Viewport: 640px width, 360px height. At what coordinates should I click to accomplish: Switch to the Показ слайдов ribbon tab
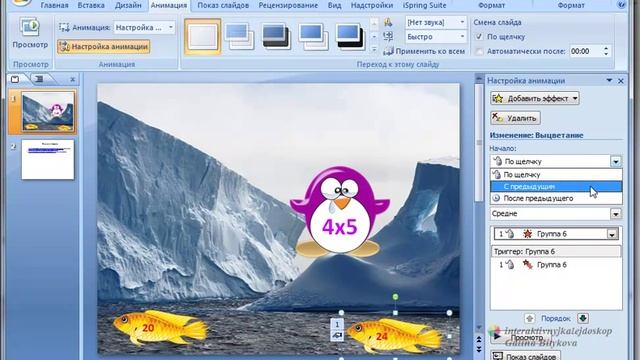pos(223,5)
